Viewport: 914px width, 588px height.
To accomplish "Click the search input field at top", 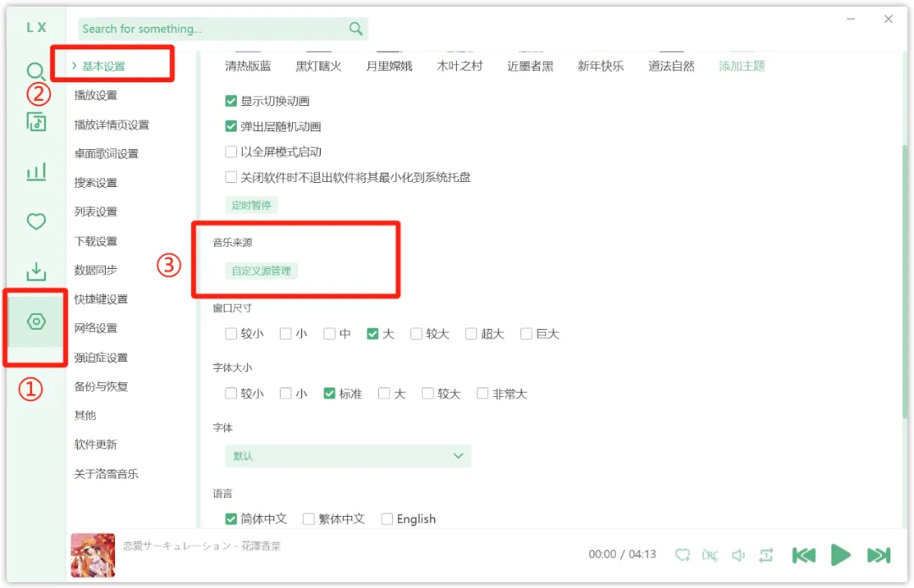I will click(213, 29).
